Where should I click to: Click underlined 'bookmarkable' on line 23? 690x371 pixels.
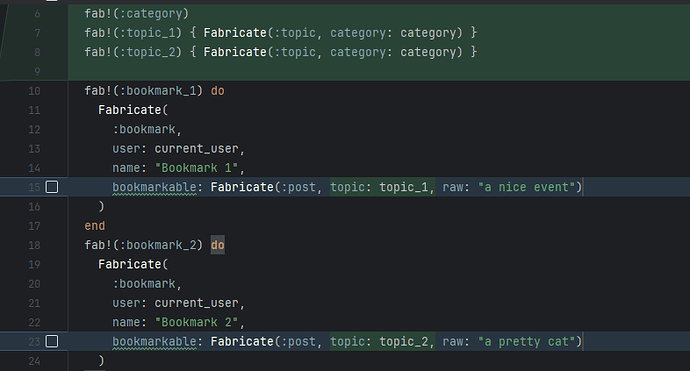pyautogui.click(x=154, y=342)
